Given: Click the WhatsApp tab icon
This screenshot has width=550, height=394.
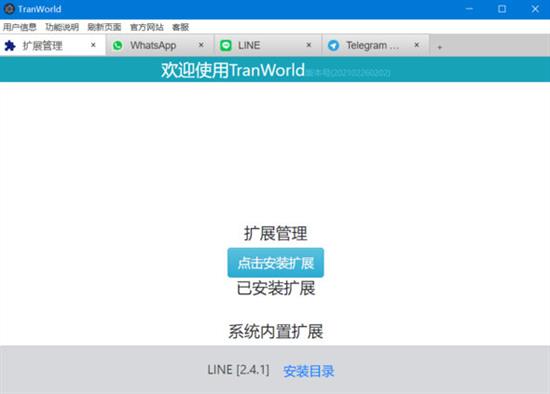Looking at the screenshot, I should pos(118,45).
